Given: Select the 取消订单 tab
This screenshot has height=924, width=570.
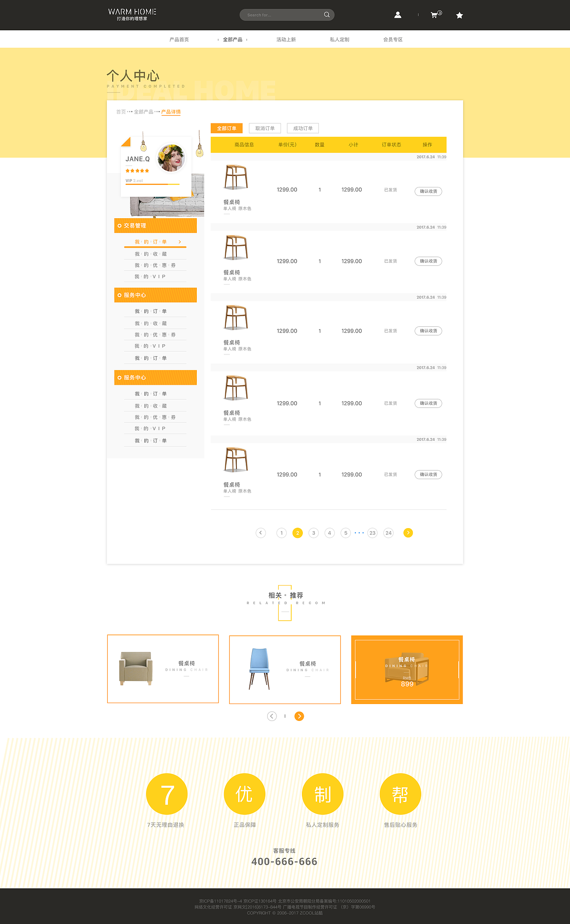Looking at the screenshot, I should [265, 128].
